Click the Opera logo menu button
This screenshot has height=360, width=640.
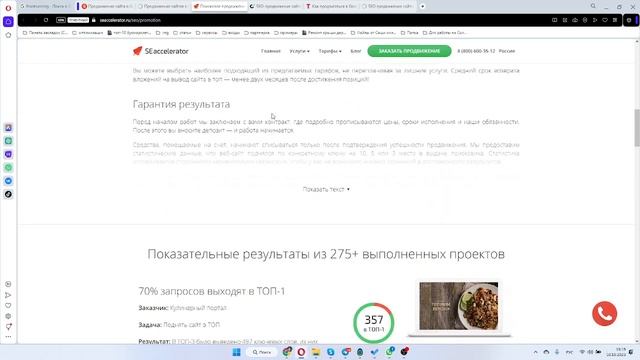click(x=8, y=8)
